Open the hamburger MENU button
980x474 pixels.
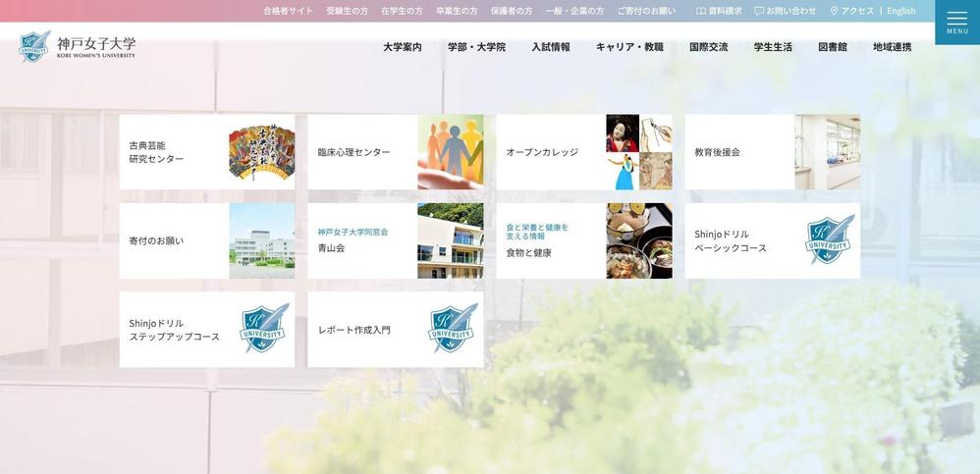click(956, 22)
